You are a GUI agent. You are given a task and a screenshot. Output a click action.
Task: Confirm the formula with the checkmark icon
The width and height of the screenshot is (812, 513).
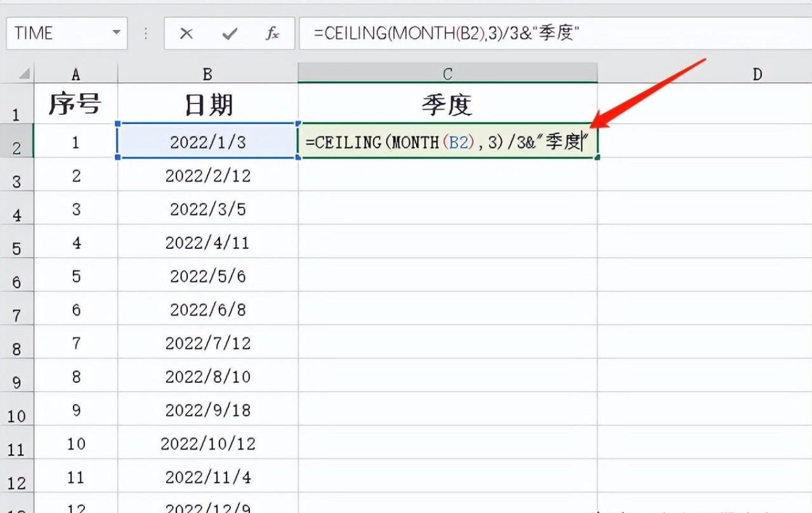pos(230,34)
